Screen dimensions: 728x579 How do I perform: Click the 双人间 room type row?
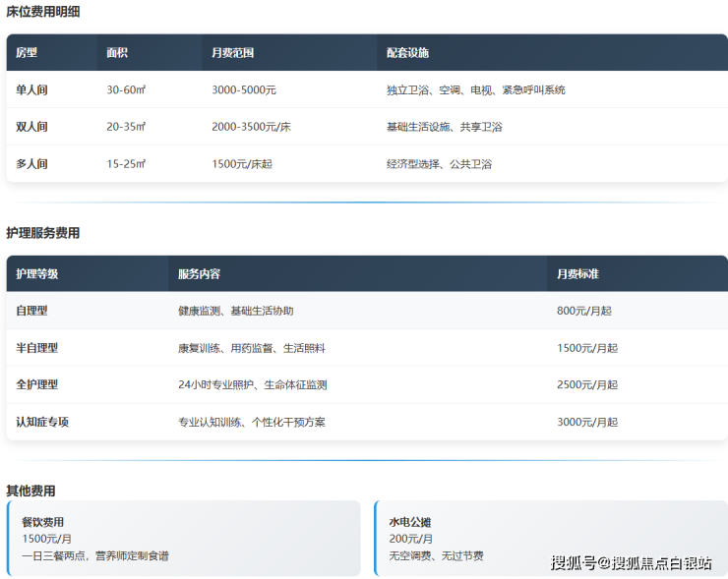point(31,127)
